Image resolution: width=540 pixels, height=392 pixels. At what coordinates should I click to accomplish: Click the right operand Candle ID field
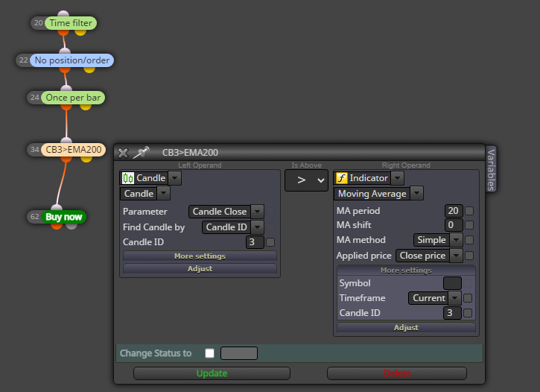pos(452,313)
